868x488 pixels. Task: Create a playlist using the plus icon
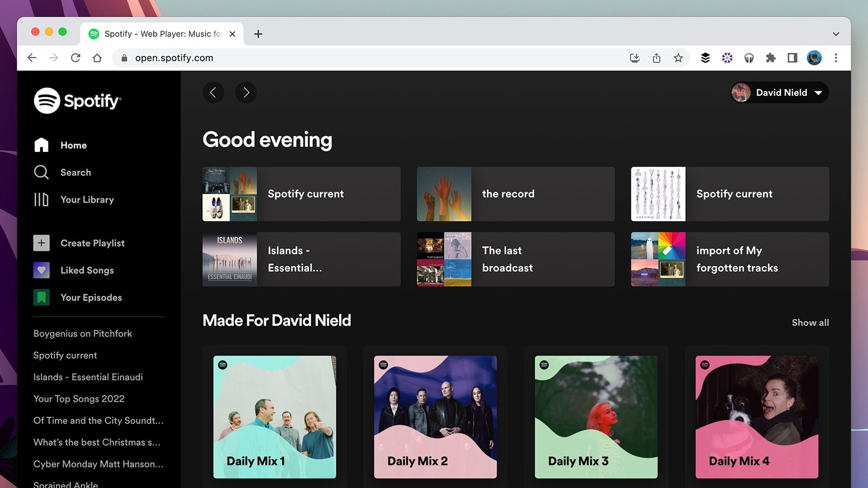tap(41, 243)
